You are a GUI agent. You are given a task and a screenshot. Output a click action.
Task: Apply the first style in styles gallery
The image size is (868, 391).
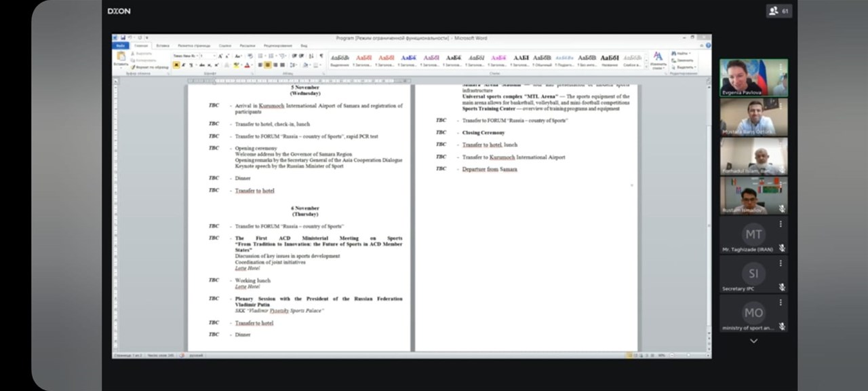340,60
